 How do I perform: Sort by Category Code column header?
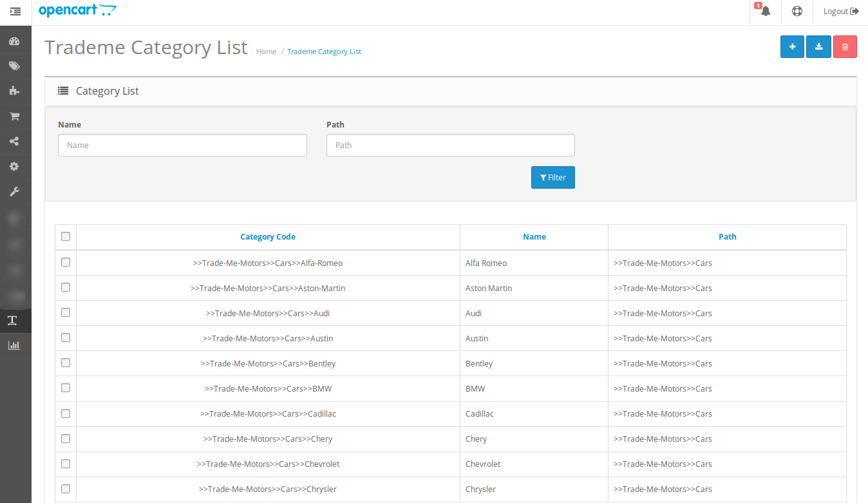(x=268, y=237)
